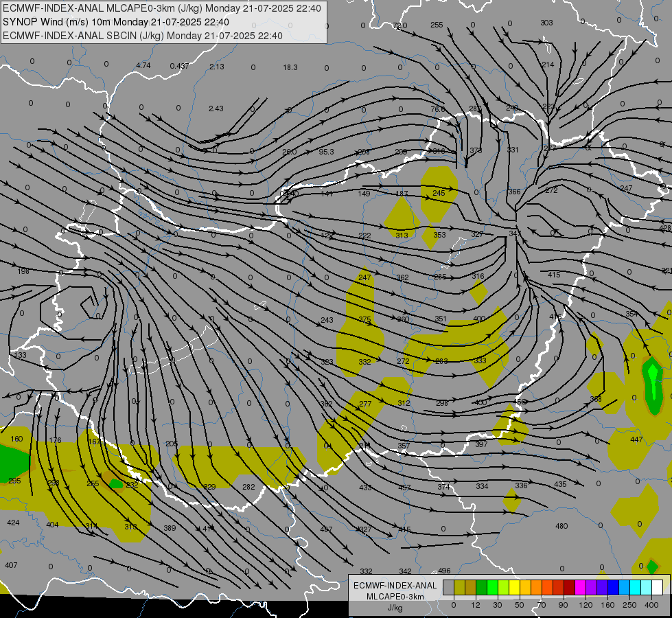The height and width of the screenshot is (618, 672).
Task: Click the gray swatch in the MLCAPE legend
Action: 449,587
